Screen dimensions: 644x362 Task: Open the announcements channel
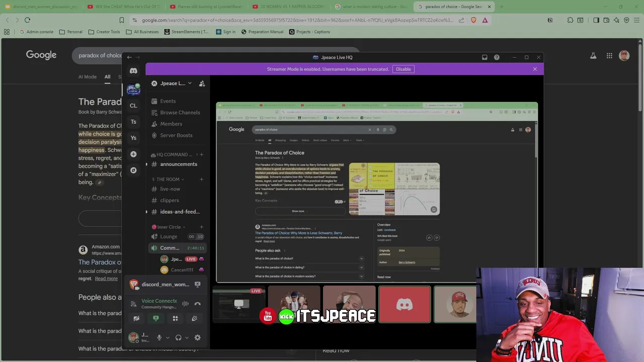pyautogui.click(x=177, y=164)
